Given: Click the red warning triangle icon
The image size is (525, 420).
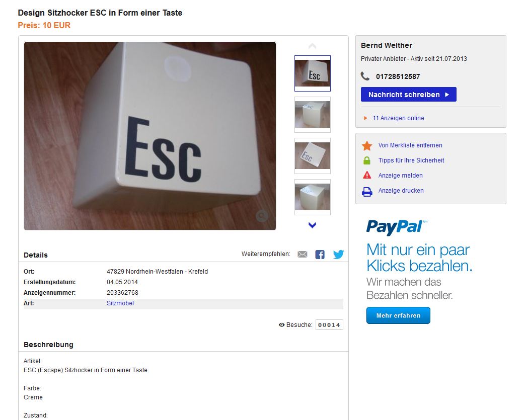Looking at the screenshot, I should pos(367,175).
